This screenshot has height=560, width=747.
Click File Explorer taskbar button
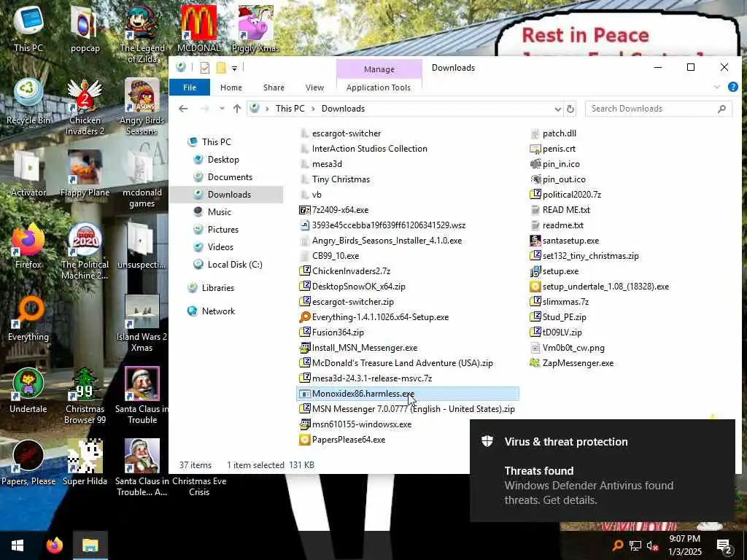(90, 545)
